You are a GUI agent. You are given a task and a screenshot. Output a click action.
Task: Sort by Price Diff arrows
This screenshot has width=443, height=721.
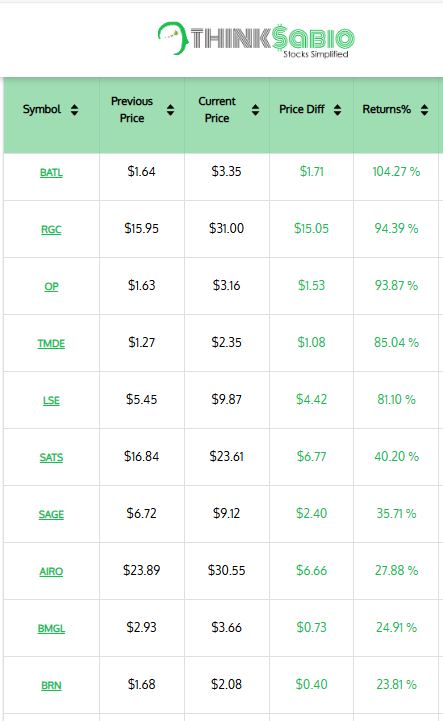pyautogui.click(x=337, y=110)
